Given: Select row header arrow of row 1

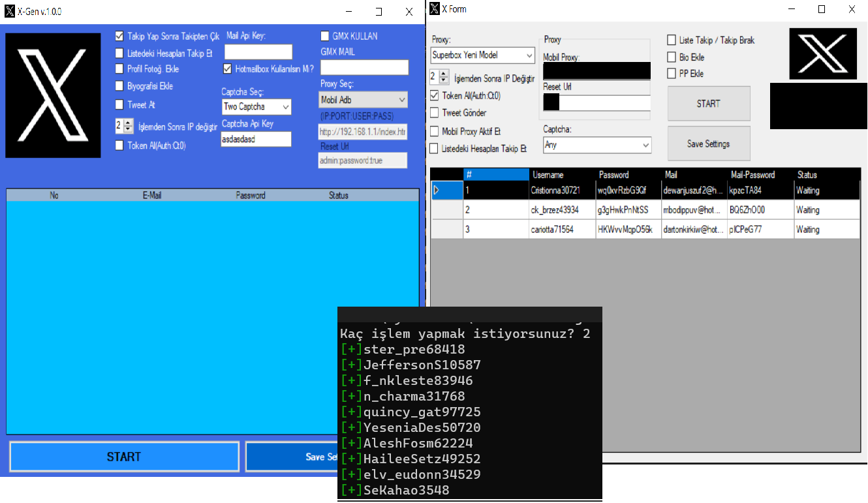Looking at the screenshot, I should (447, 190).
